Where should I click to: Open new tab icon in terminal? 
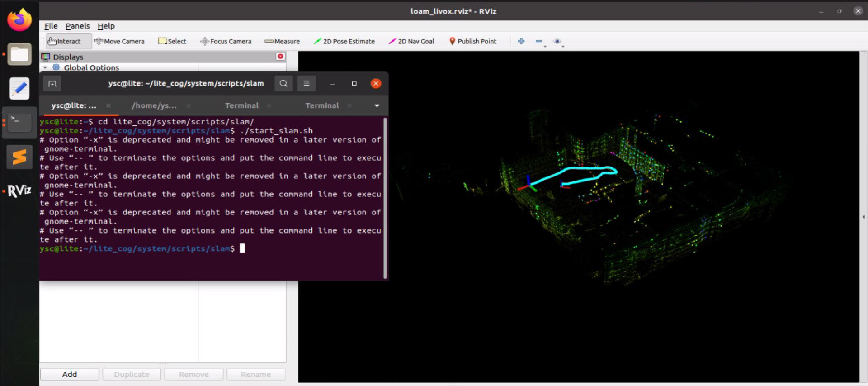click(x=52, y=84)
